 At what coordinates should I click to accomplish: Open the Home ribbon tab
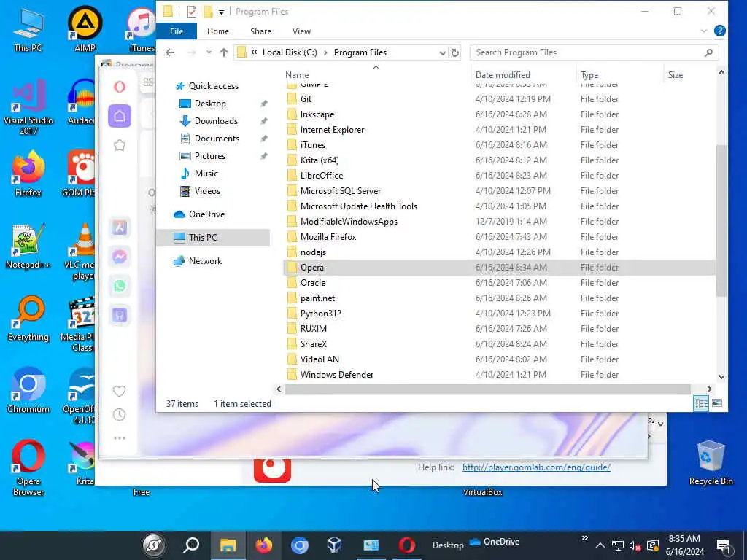click(x=217, y=31)
